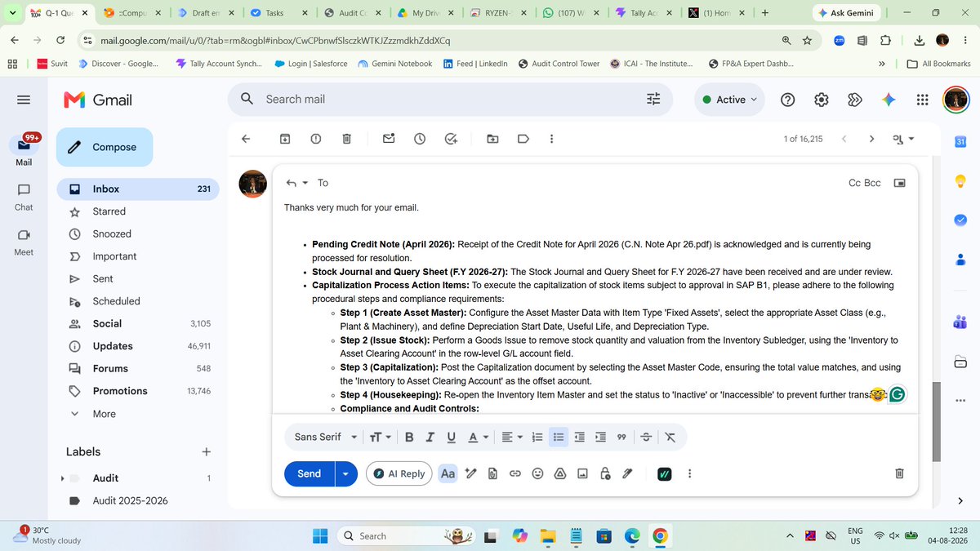Toggle the bulleted list formatting
This screenshot has height=551, width=980.
[x=559, y=437]
